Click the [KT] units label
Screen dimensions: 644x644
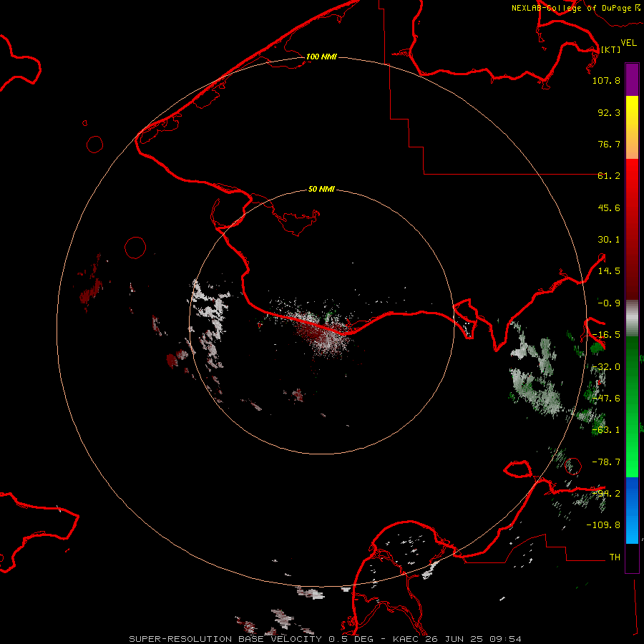[x=611, y=49]
